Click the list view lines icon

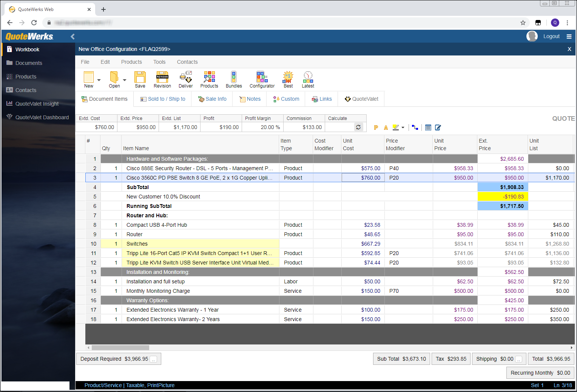click(x=428, y=128)
